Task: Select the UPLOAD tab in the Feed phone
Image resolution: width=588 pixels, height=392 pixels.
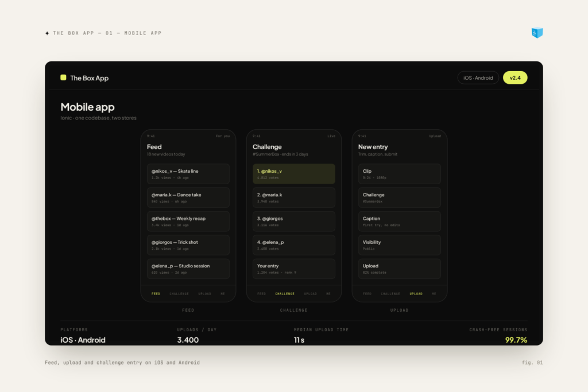Action: pyautogui.click(x=205, y=294)
